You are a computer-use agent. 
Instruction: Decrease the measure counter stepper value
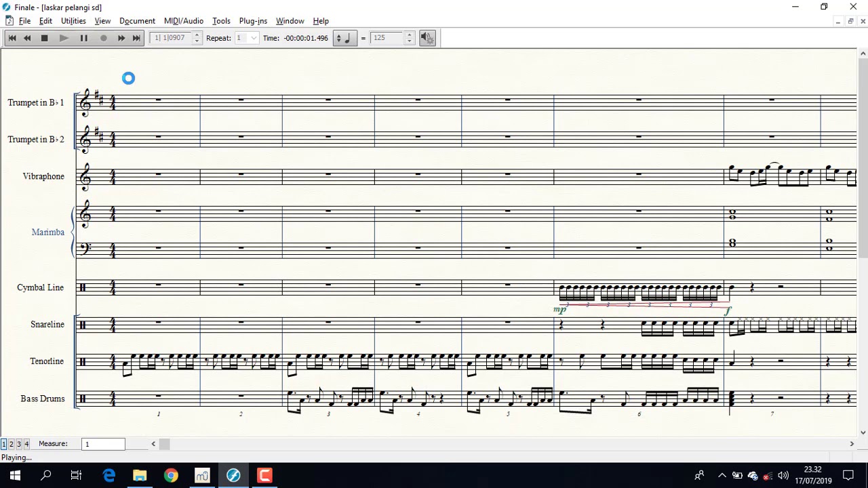197,41
